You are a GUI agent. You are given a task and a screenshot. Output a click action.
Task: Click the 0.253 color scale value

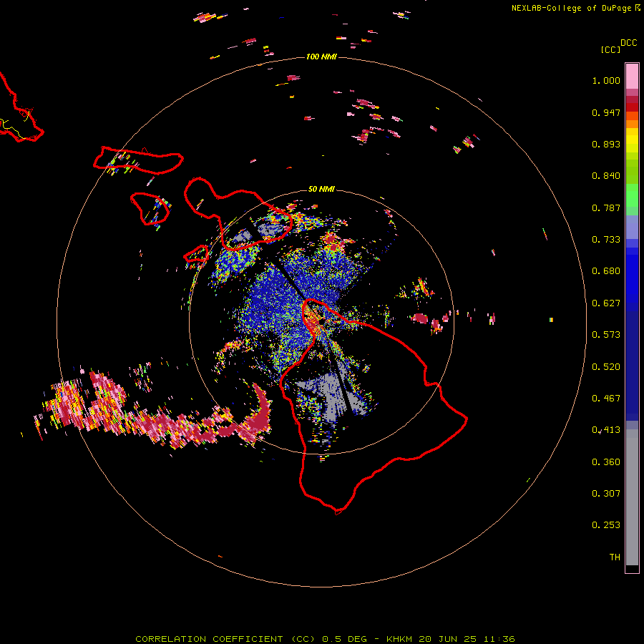point(606,525)
